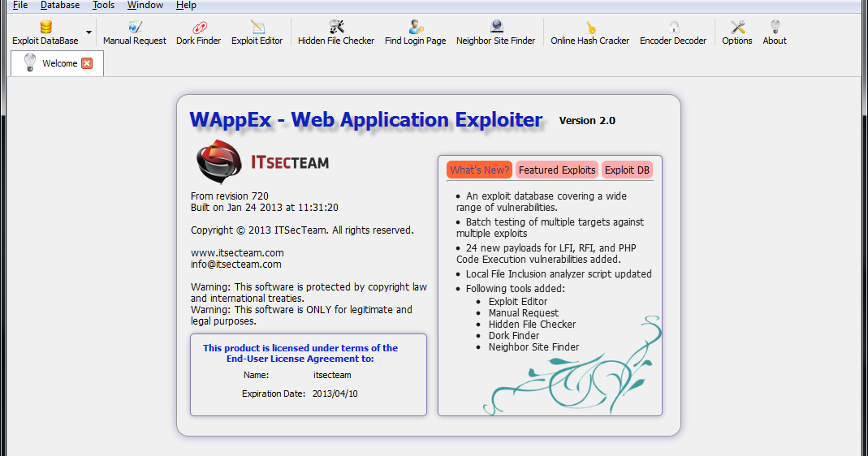Click the ITSecTeam logo image
Screen dimensions: 868x456
(x=262, y=161)
